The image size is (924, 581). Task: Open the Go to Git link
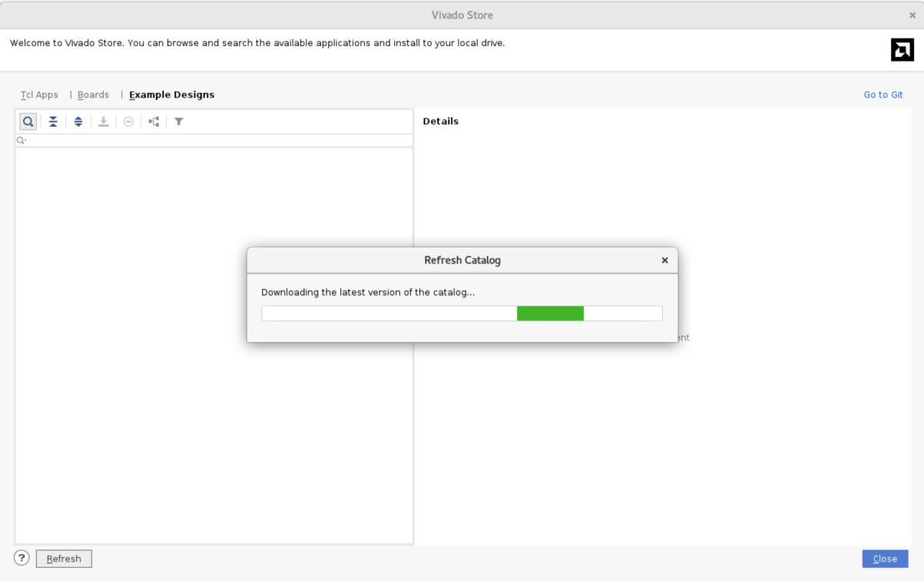[883, 95]
